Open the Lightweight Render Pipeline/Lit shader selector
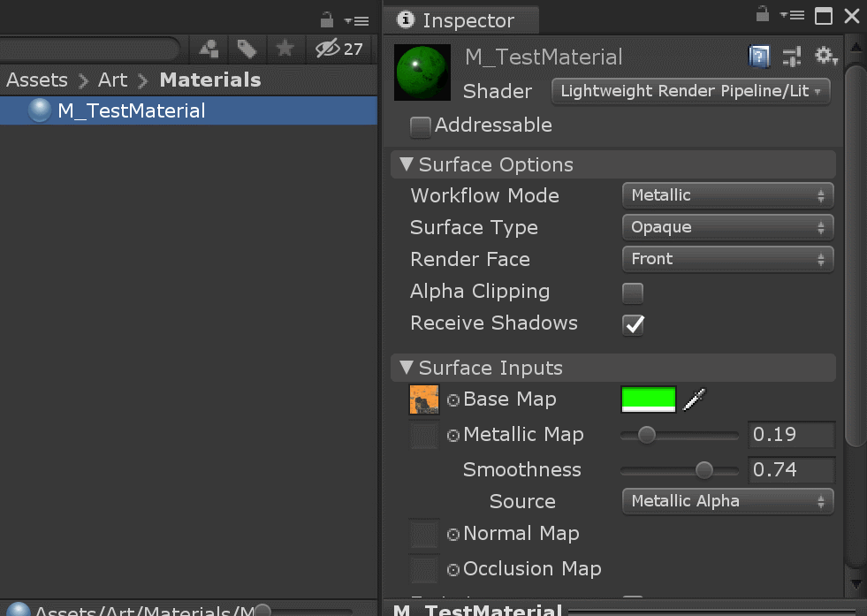 690,91
